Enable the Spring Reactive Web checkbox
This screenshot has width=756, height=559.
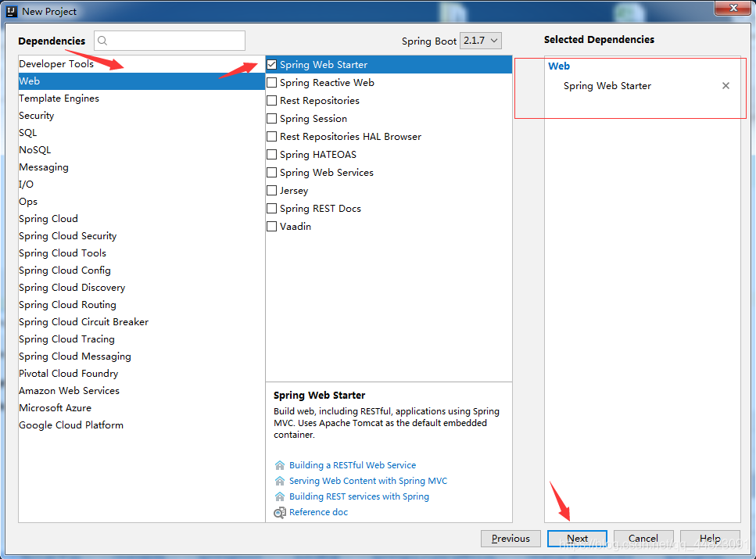pos(272,82)
